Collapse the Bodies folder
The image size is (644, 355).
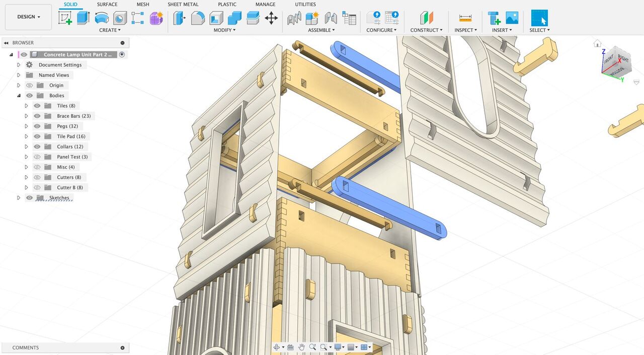(19, 96)
